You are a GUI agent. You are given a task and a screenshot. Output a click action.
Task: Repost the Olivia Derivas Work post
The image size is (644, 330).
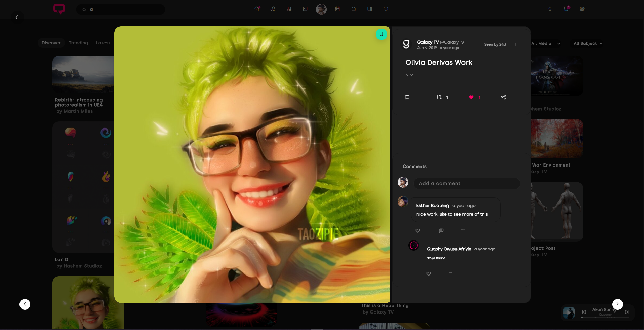click(439, 97)
